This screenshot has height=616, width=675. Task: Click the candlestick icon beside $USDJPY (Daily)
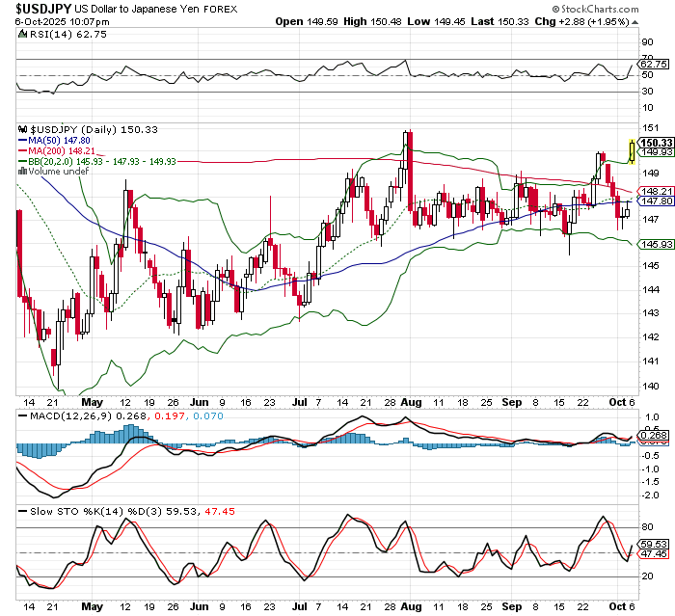click(x=25, y=129)
